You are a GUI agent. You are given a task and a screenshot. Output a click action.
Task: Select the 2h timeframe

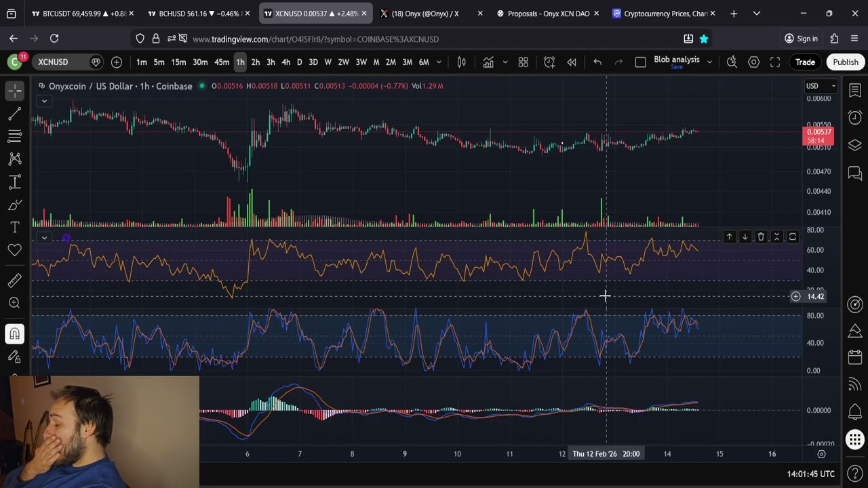pyautogui.click(x=256, y=62)
